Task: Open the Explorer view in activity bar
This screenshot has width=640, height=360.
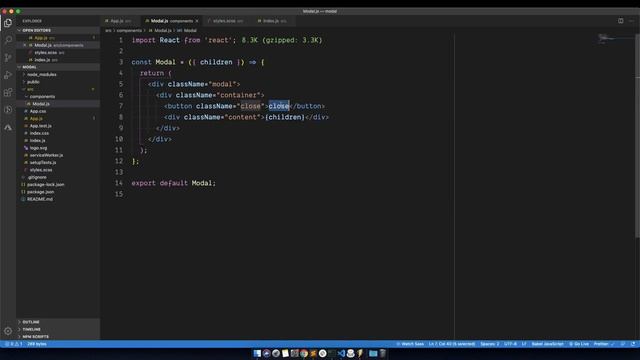Action: (8, 23)
